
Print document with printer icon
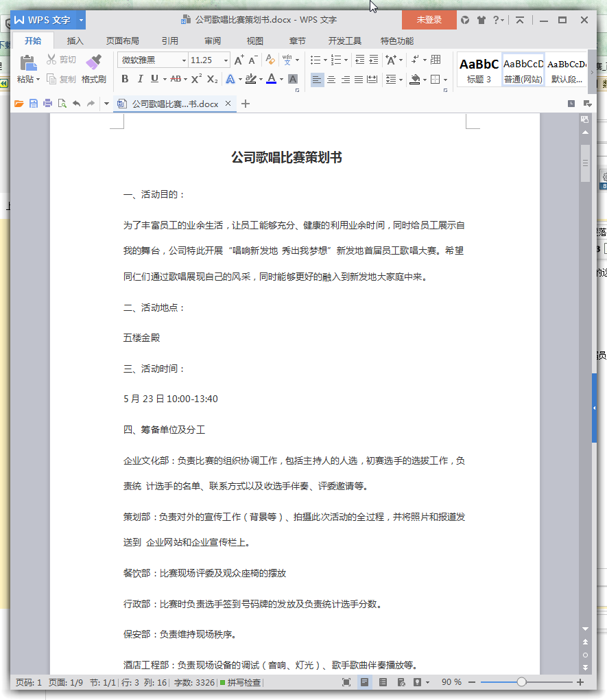[48, 104]
